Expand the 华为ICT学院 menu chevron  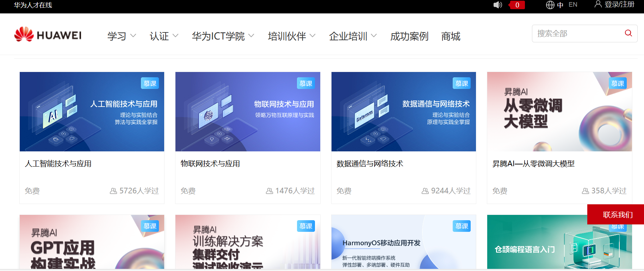click(x=251, y=36)
